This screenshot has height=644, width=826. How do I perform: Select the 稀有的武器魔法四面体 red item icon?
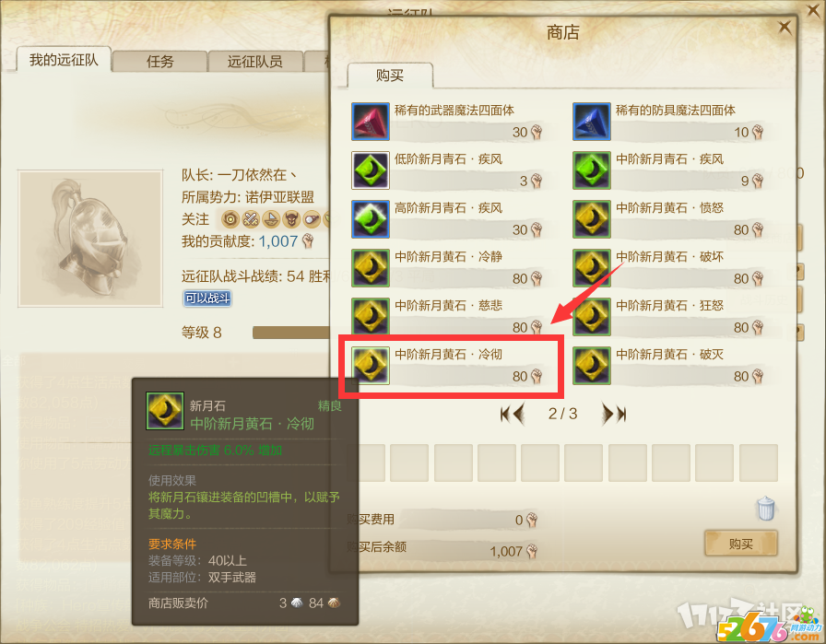371,122
